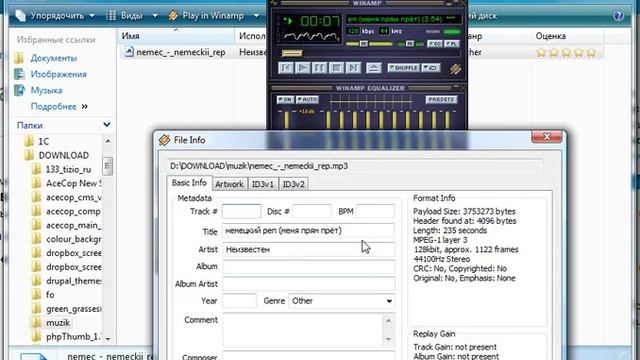Screen dimensions: 640x360
Task: Open Документы favorite link
Action: 53,58
